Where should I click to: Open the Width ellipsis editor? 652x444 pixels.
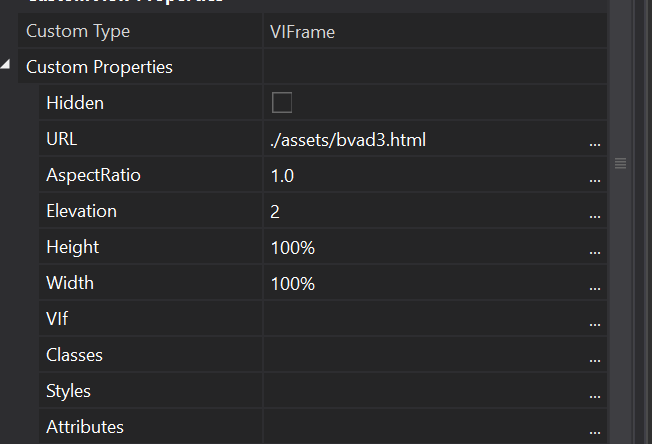coord(595,285)
